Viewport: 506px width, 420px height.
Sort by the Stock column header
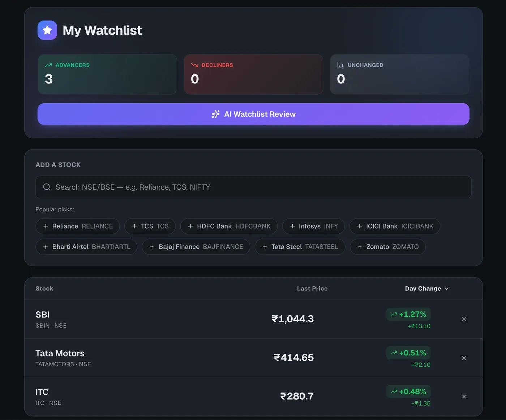tap(44, 289)
